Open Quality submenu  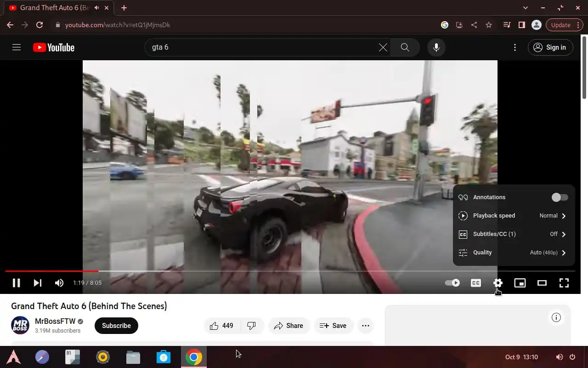pos(514,253)
